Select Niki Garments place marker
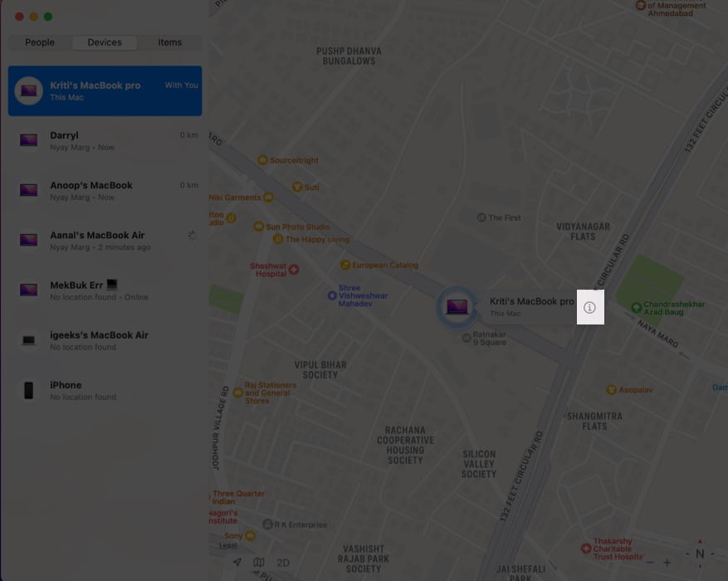The width and height of the screenshot is (728, 581). pos(268,198)
